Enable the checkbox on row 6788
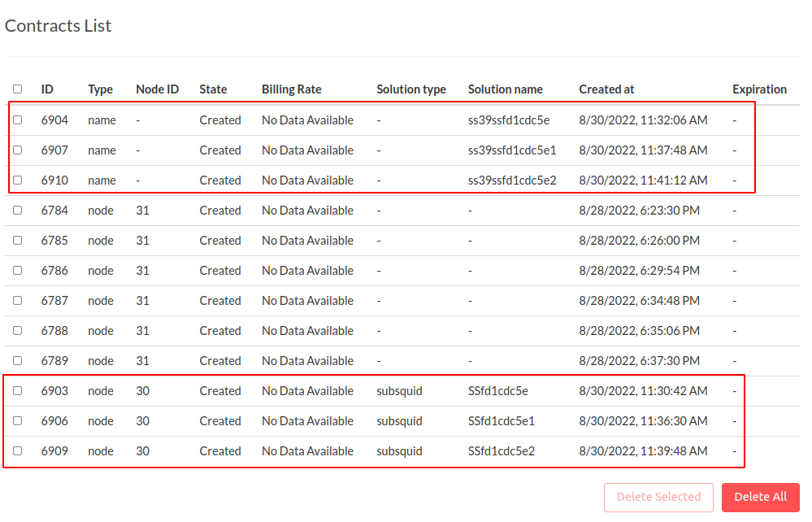 [17, 330]
